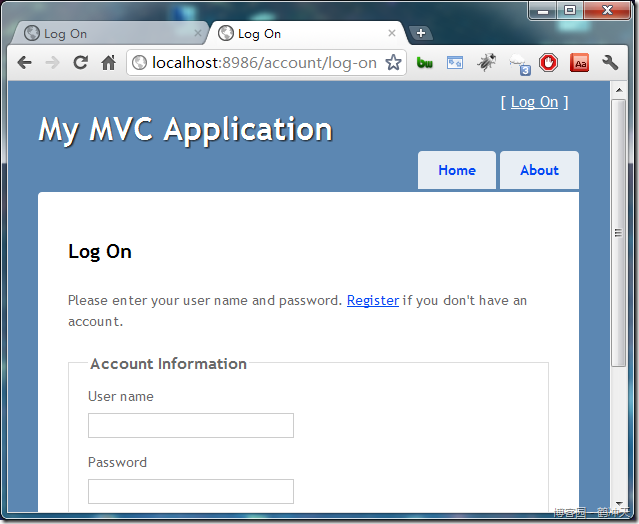Image resolution: width=639 pixels, height=524 pixels.
Task: Reload the page with the refresh icon
Action: tap(80, 62)
